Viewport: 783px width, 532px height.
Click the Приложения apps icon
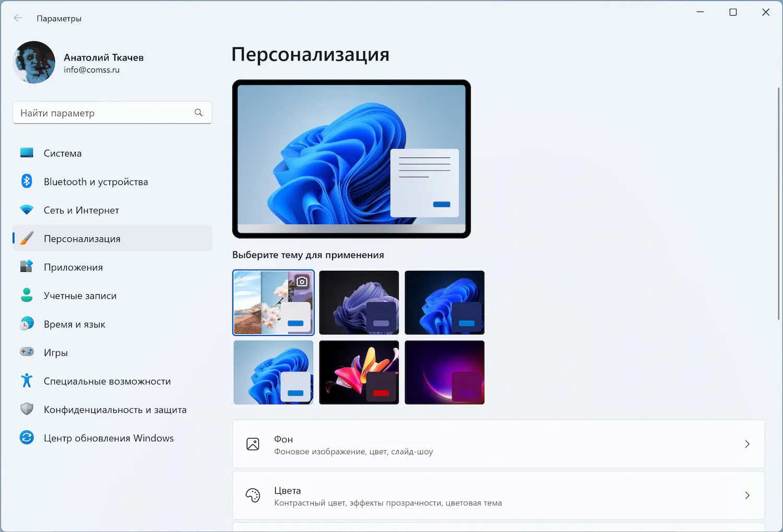(x=27, y=267)
